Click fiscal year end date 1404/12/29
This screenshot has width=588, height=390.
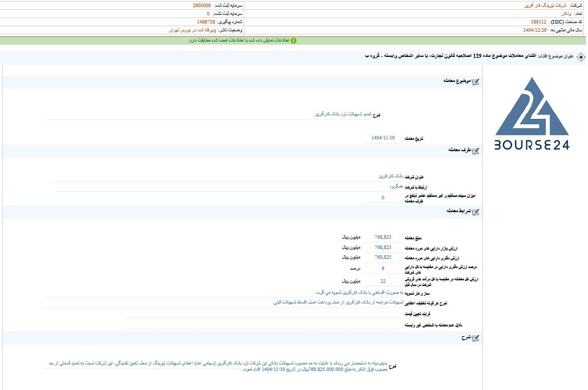[x=535, y=30]
